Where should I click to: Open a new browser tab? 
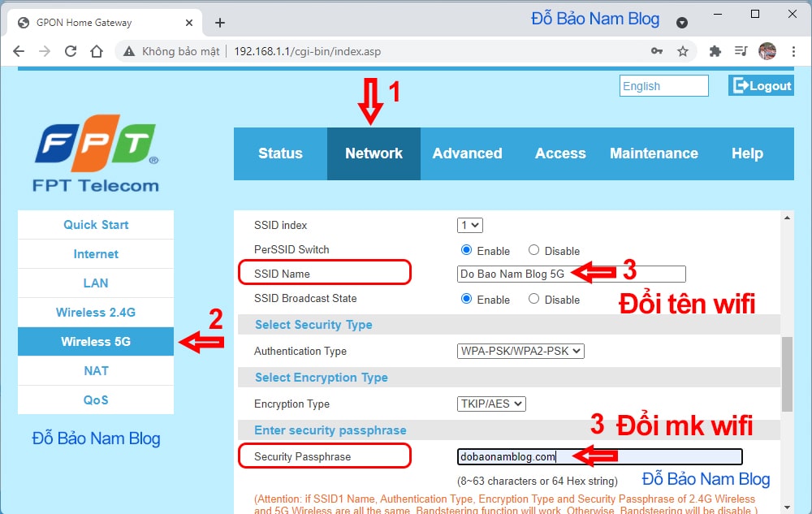[220, 23]
